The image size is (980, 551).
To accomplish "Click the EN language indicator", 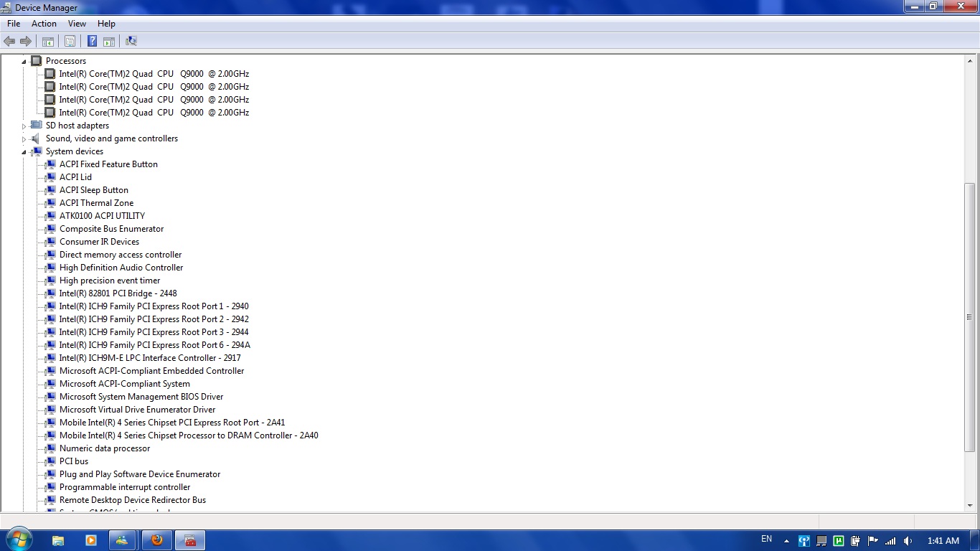I will pos(766,540).
